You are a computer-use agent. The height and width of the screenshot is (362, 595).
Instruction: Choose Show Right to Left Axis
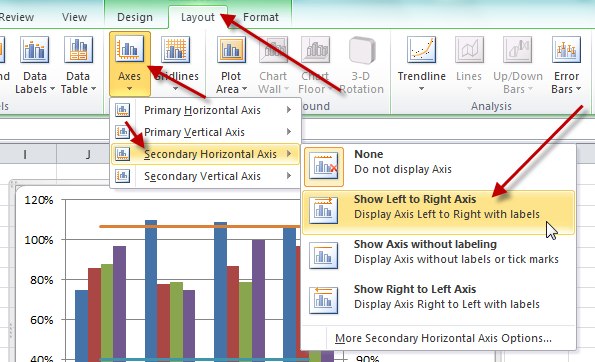[x=439, y=296]
